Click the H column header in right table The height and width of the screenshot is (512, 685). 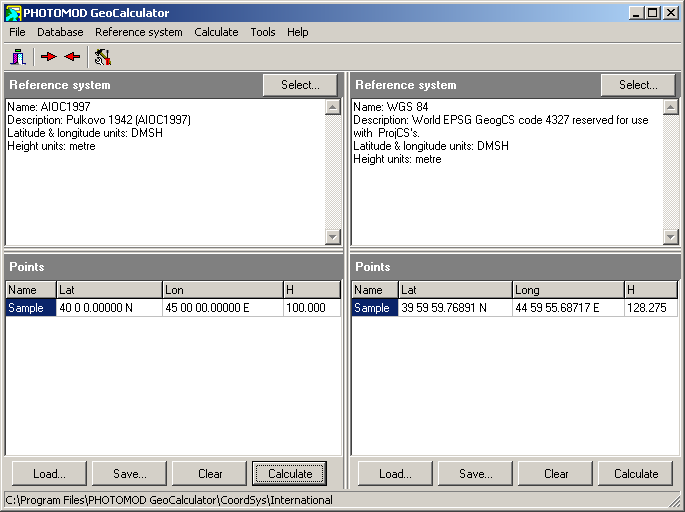[651, 290]
